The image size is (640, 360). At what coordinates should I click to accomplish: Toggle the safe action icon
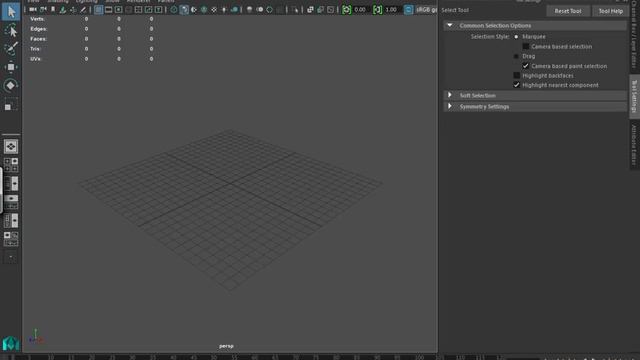[x=149, y=9]
